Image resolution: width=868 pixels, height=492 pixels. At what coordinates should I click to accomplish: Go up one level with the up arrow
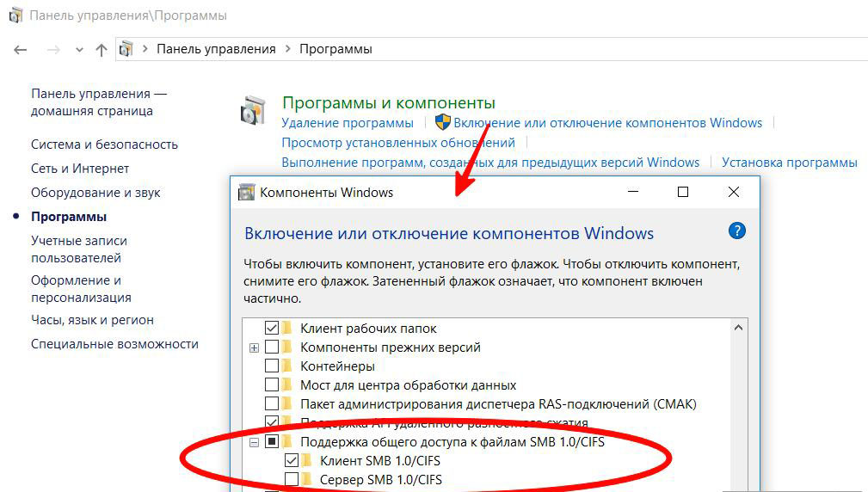coord(102,50)
